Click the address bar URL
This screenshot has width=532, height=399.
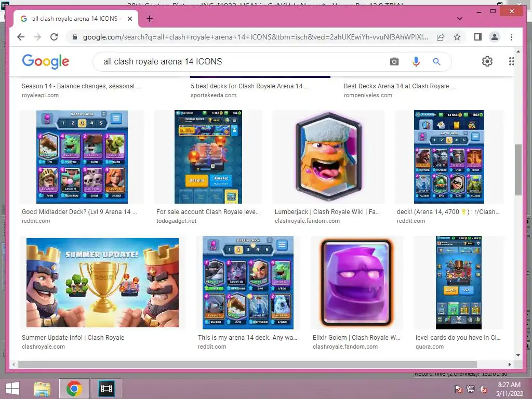(255, 37)
